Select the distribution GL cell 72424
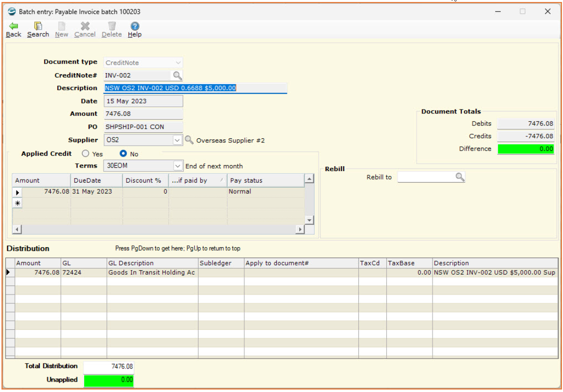This screenshot has width=563, height=392. (x=84, y=273)
